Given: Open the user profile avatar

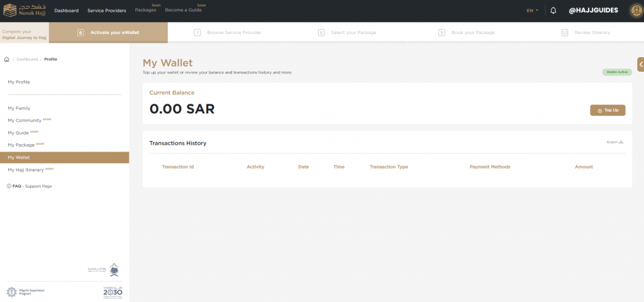Looking at the screenshot, I should (x=635, y=11).
